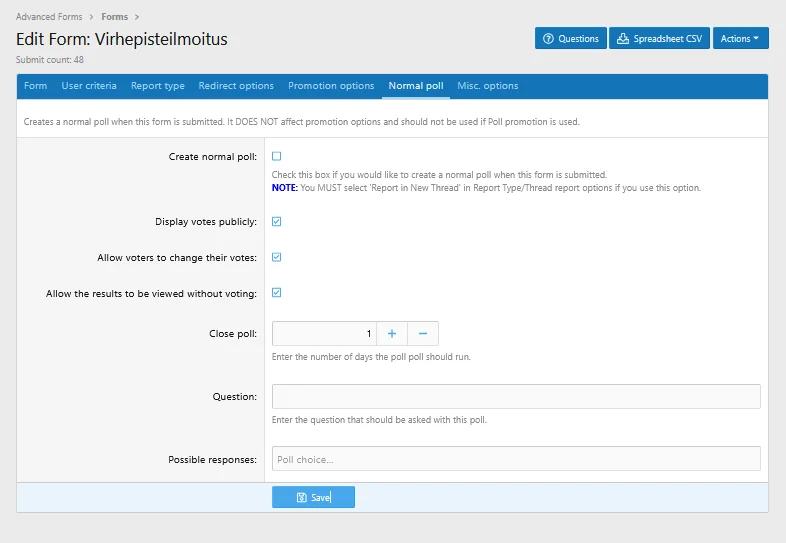Click the 'Enter the number of days' hint

pos(371,357)
